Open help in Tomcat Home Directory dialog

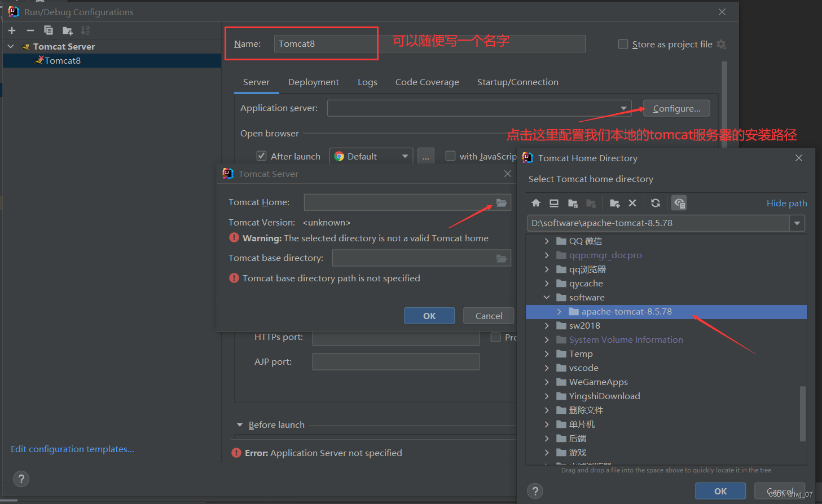(535, 491)
